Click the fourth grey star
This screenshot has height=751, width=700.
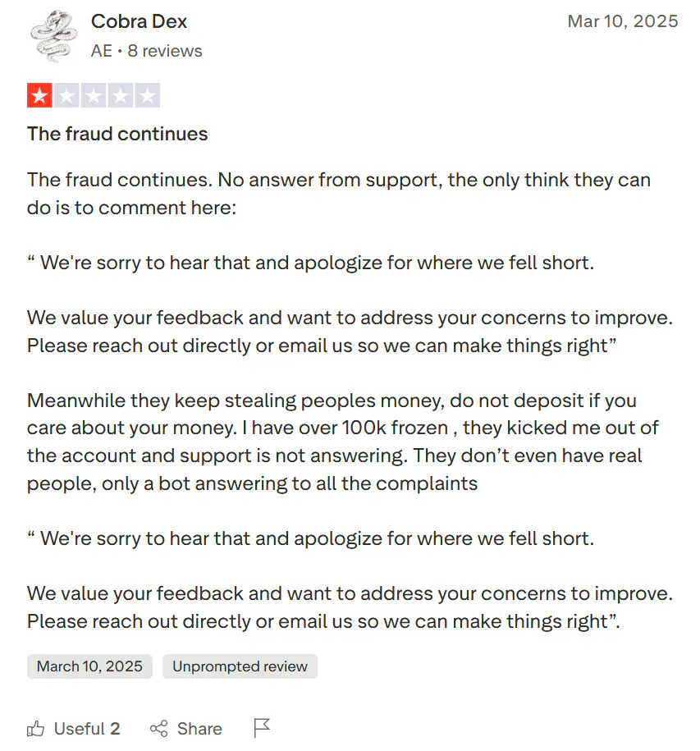click(120, 95)
